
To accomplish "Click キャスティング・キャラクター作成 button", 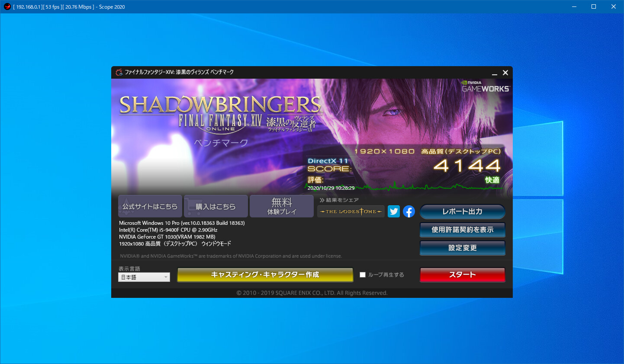I will click(265, 275).
